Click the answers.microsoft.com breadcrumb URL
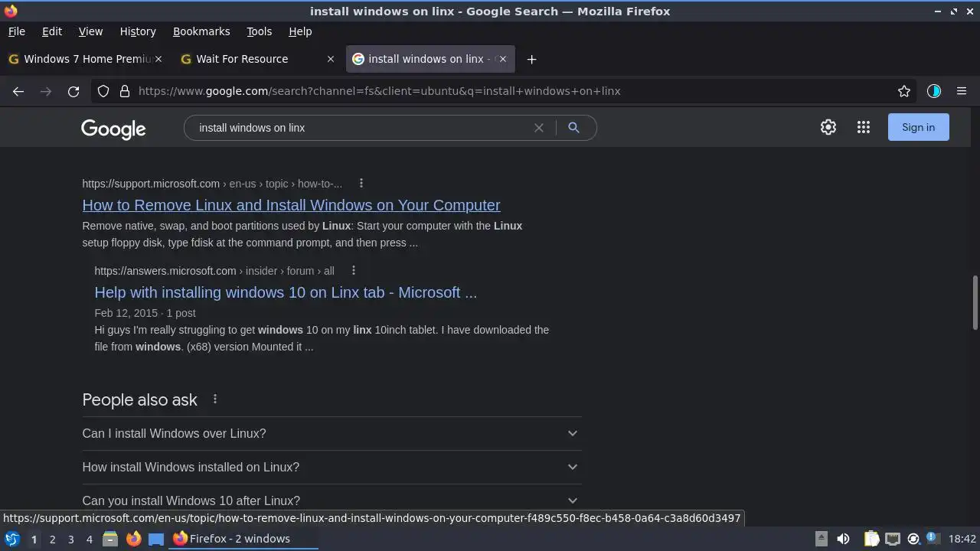Image resolution: width=980 pixels, height=551 pixels. tap(214, 271)
